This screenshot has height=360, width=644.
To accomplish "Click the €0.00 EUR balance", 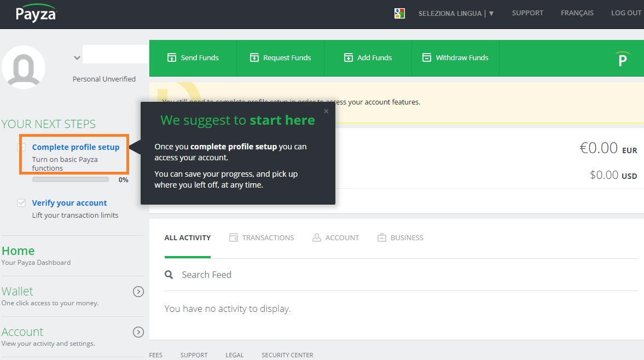I will click(608, 148).
